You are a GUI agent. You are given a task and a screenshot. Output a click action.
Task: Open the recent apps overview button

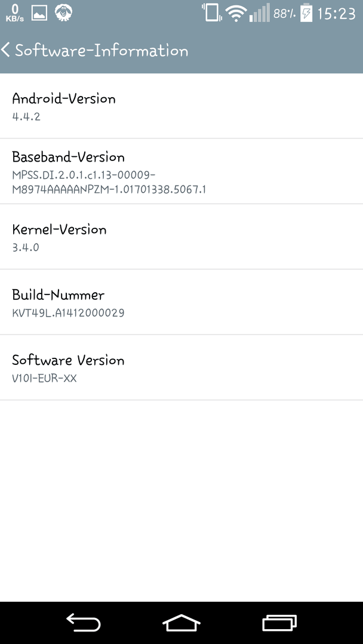279,622
